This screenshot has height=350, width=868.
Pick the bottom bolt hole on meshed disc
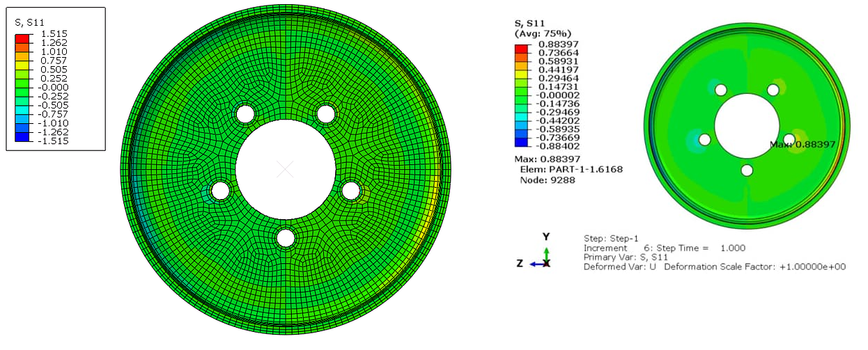(285, 238)
